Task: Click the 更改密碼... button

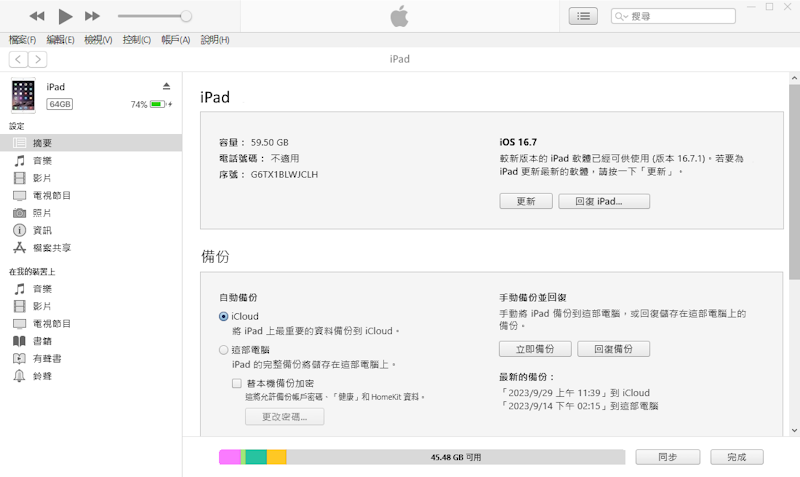Action: [x=285, y=417]
